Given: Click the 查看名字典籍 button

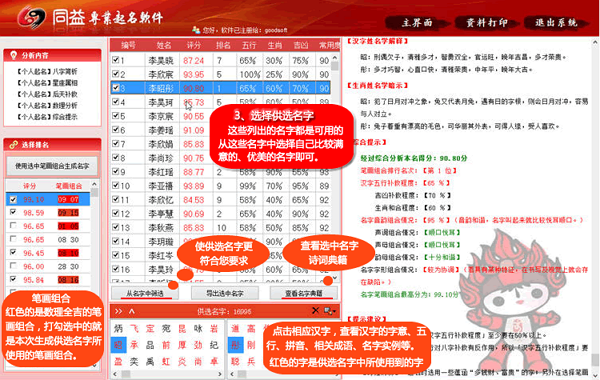Looking at the screenshot, I should tap(304, 294).
